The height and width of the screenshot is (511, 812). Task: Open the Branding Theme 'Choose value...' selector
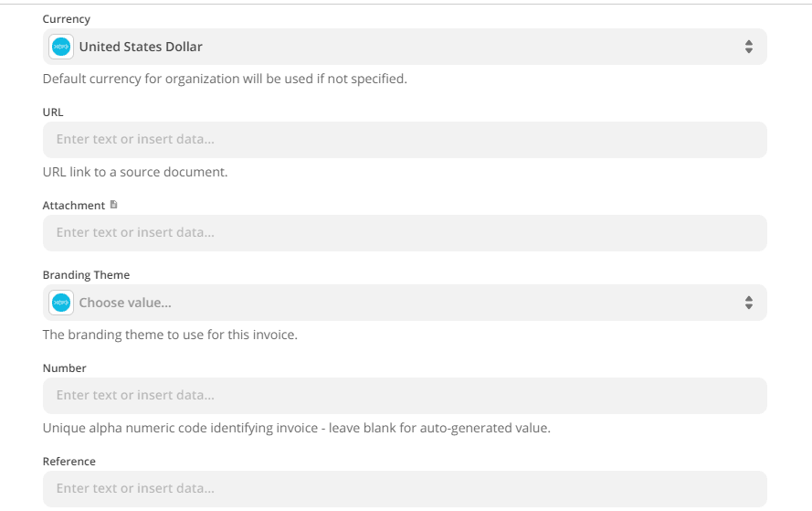[125, 303]
